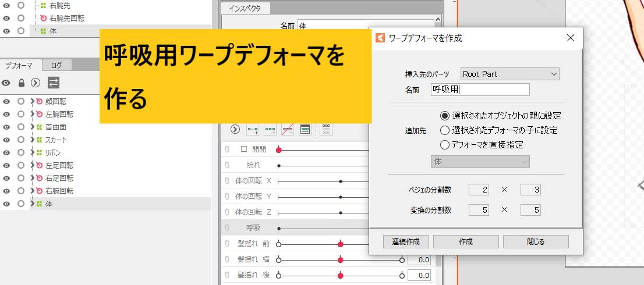
Task: Open the parameter settings panel icon
Action: [305, 129]
